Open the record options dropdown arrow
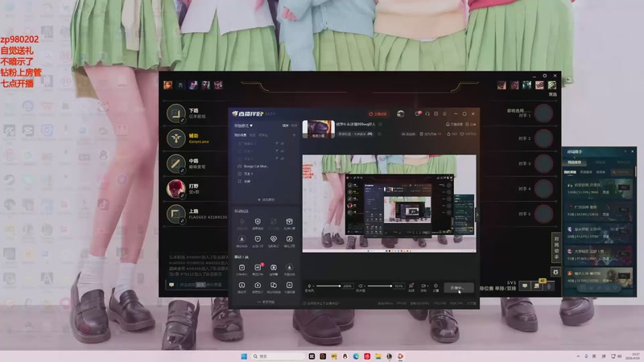The width and height of the screenshot is (644, 362). tap(427, 286)
